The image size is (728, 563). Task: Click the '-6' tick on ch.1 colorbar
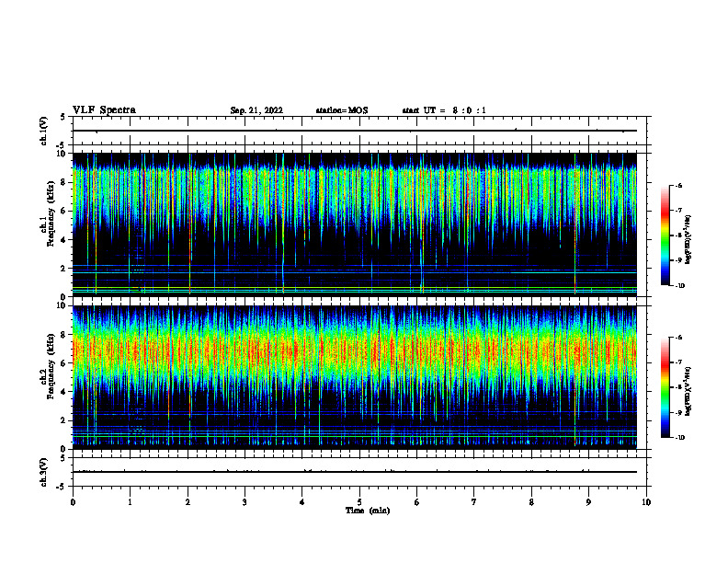coord(678,186)
